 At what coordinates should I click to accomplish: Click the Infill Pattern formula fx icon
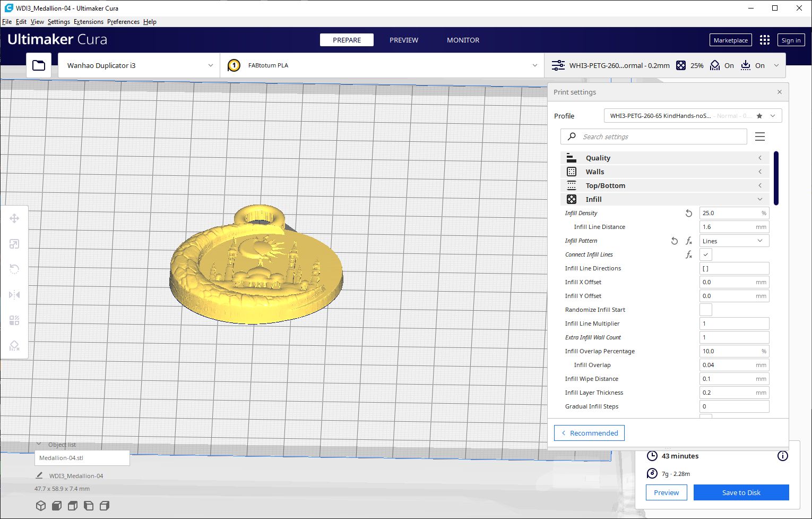click(x=688, y=241)
